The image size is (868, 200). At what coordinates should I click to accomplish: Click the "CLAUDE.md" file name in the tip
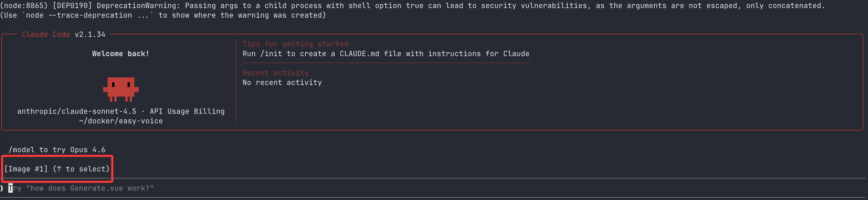click(x=359, y=54)
